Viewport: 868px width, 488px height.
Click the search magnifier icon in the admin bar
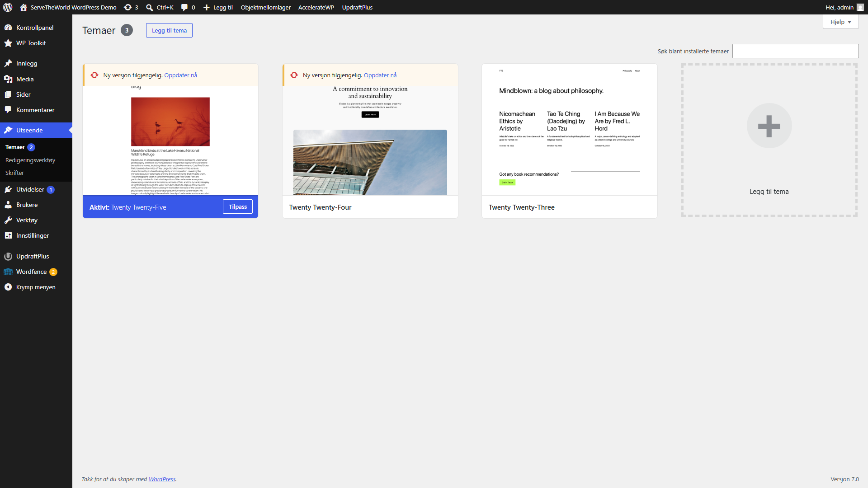[x=150, y=7]
